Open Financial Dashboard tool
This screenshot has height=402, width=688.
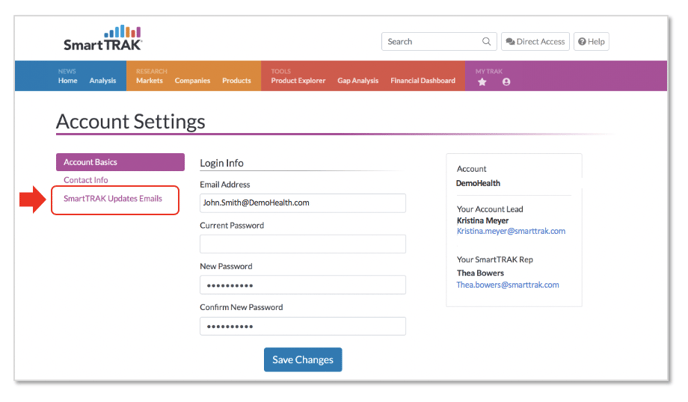423,81
